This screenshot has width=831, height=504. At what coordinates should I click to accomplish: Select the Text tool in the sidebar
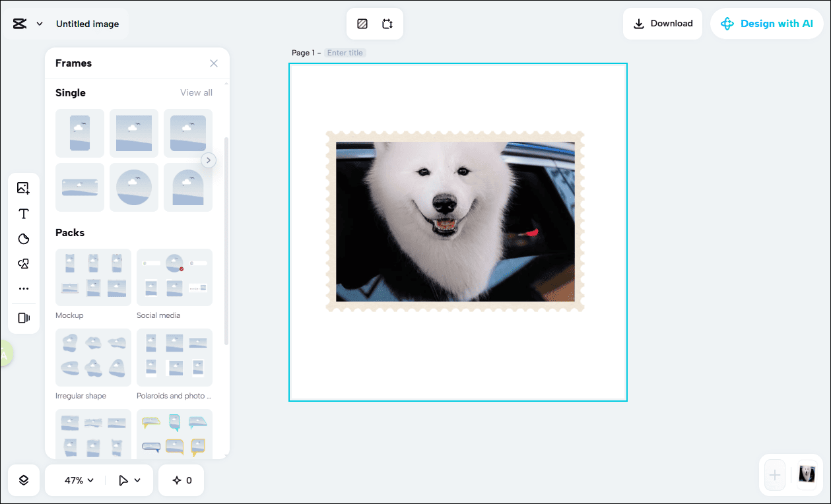(x=23, y=213)
